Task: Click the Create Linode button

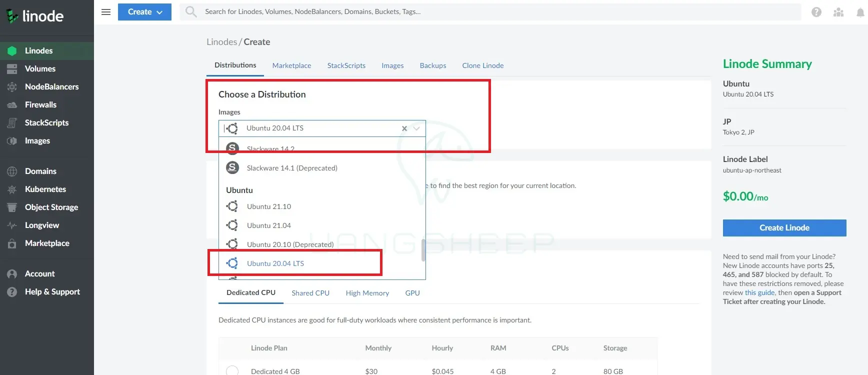Action: click(784, 228)
